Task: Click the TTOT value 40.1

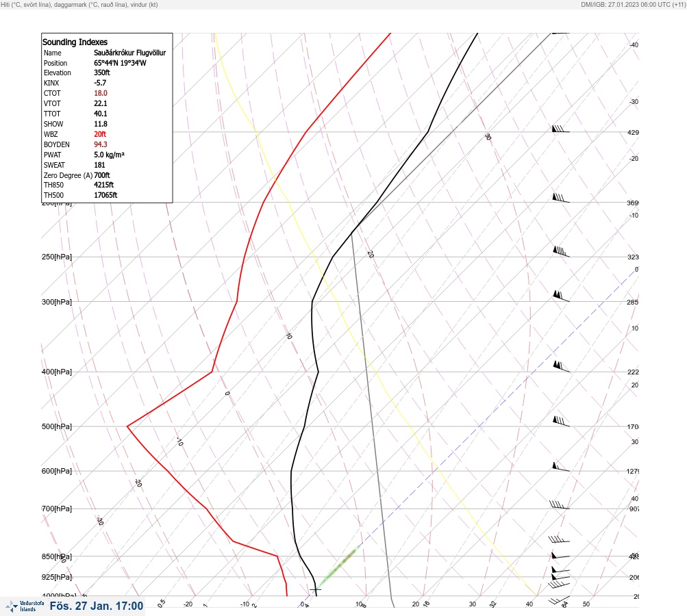Action: click(x=100, y=114)
